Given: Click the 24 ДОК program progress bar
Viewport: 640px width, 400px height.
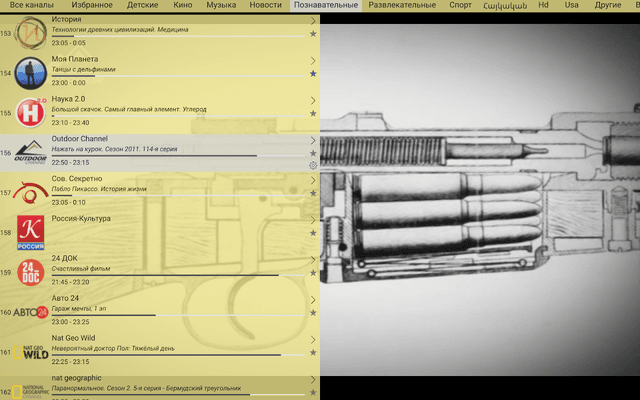Looking at the screenshot, I should point(178,276).
